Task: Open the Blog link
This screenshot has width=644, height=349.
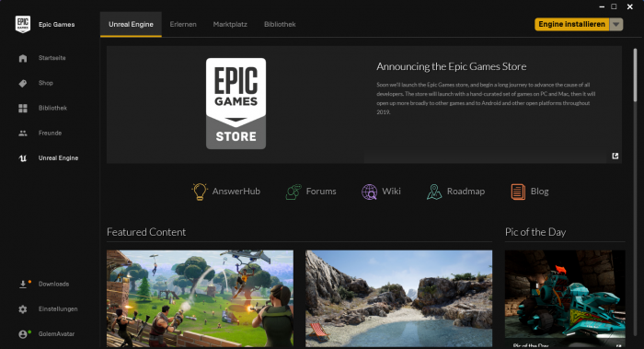Action: [x=540, y=192]
